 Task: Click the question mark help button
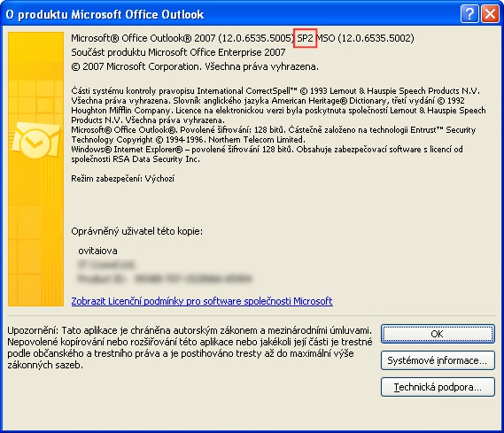point(469,14)
